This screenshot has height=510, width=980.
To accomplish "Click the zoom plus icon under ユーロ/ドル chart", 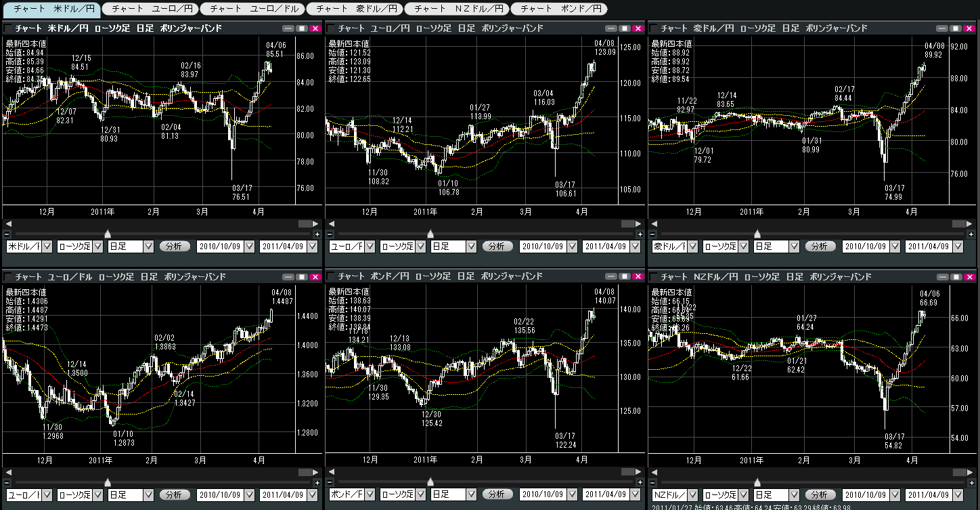I will [x=317, y=482].
